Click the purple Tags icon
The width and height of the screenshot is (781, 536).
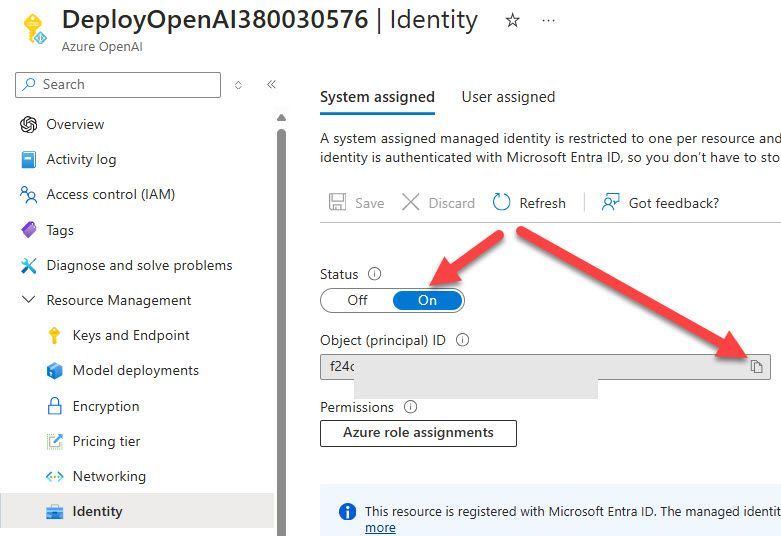[x=29, y=230]
